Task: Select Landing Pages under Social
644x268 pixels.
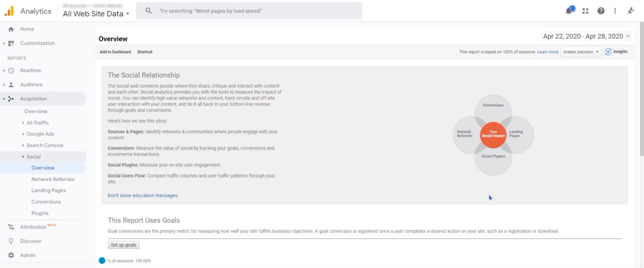Action: (x=49, y=190)
